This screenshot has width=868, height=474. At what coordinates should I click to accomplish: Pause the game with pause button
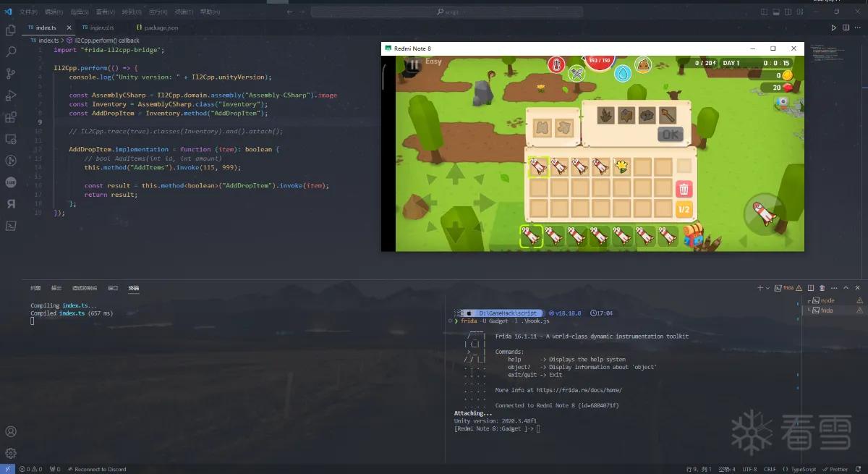click(413, 64)
